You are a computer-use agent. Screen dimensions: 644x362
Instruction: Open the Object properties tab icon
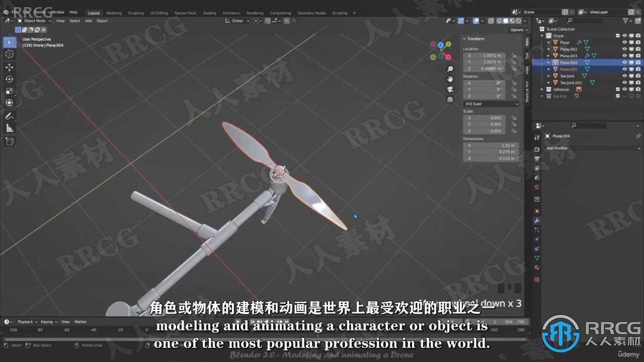[537, 211]
